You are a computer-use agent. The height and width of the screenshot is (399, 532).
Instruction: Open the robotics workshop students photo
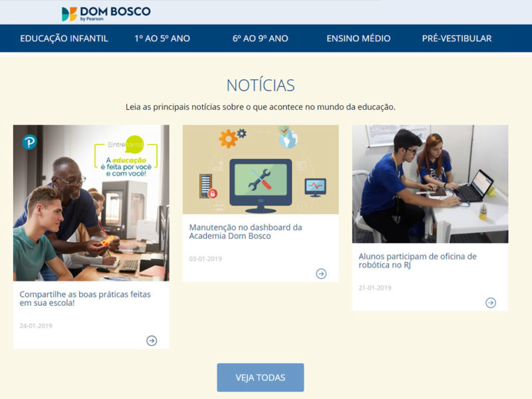pyautogui.click(x=430, y=184)
